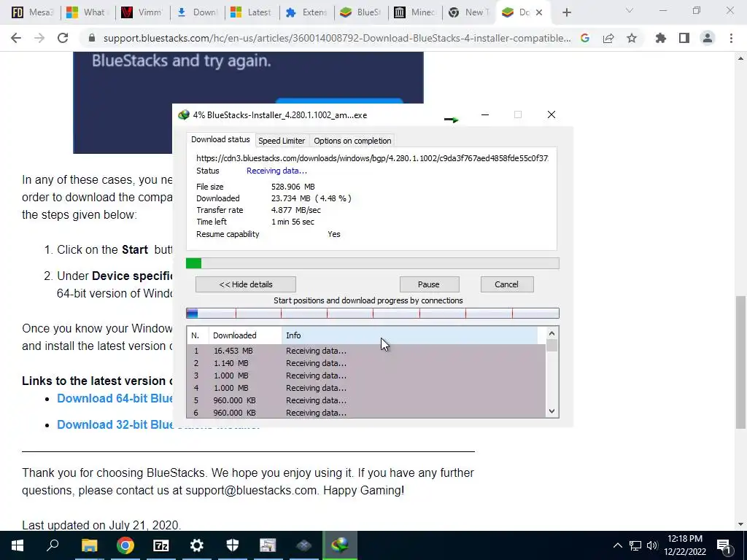
Task: Click Hide details button
Action: tap(246, 284)
